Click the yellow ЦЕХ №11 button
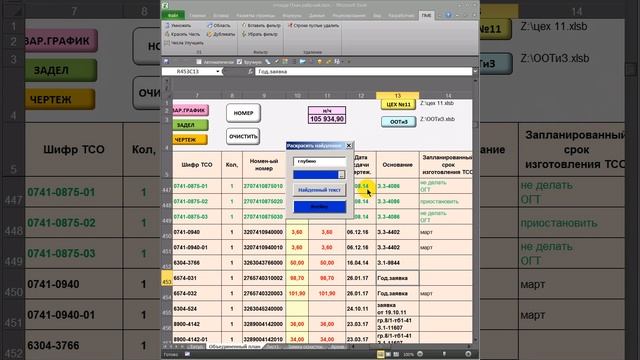 tap(398, 104)
